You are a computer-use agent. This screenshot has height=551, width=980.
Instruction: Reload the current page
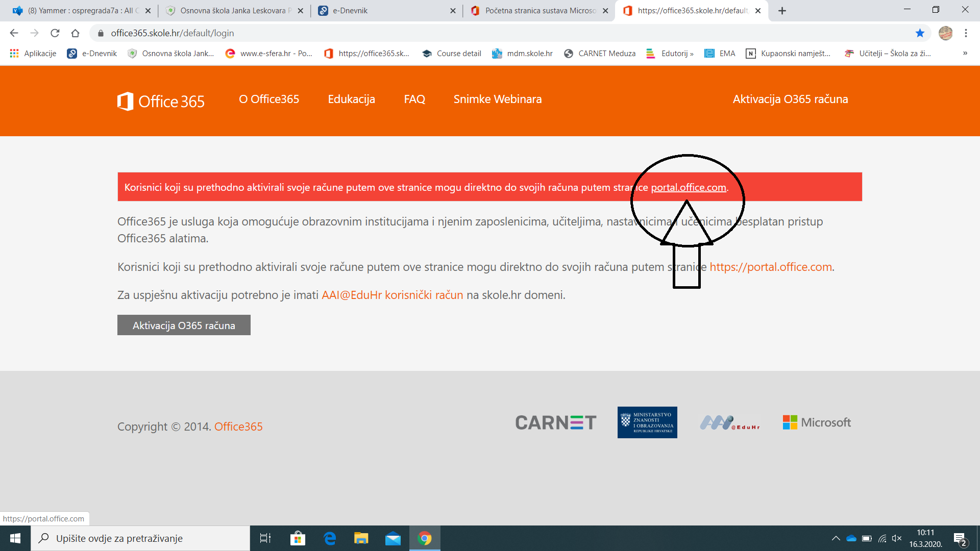click(55, 33)
